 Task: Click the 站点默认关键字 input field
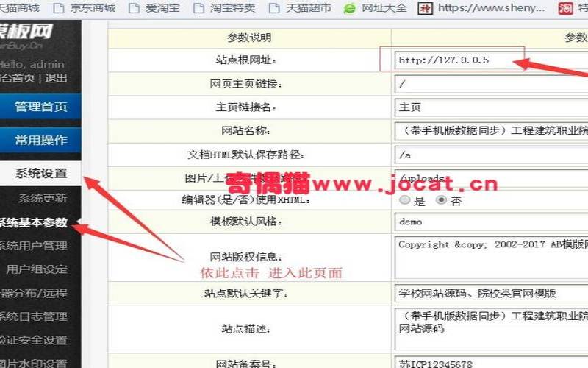[491, 293]
